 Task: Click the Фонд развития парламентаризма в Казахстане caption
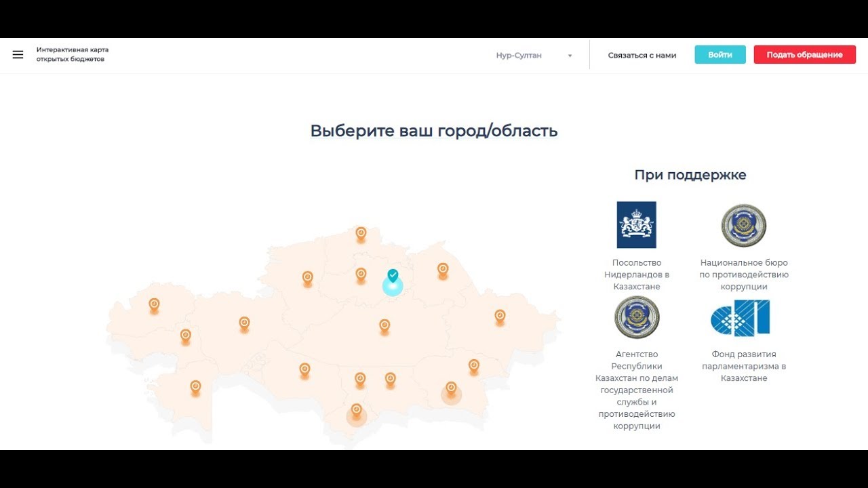click(x=744, y=366)
